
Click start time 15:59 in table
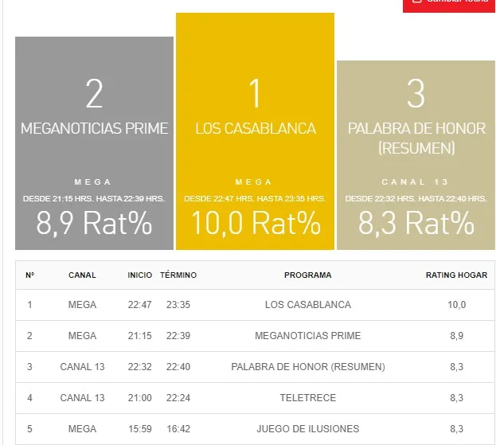(x=140, y=429)
